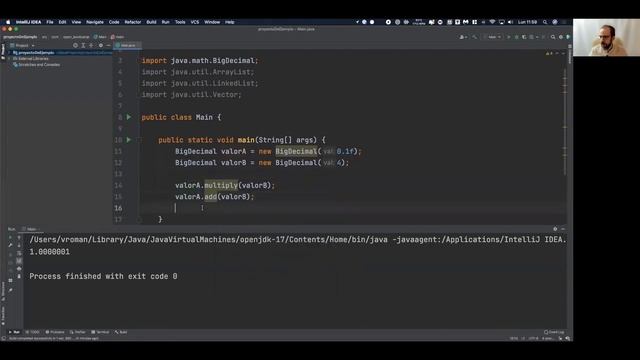640x360 pixels.
Task: Locate opened file in Project panel
Action: click(x=76, y=45)
